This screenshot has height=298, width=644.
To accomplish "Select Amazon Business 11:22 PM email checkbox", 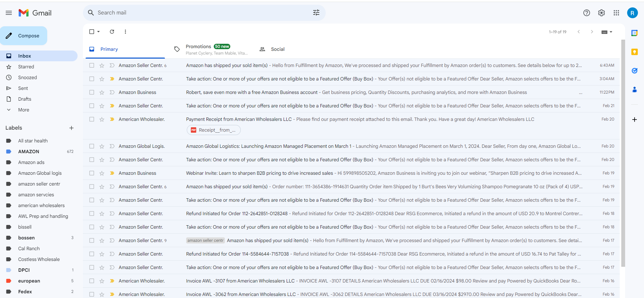I will [x=92, y=92].
